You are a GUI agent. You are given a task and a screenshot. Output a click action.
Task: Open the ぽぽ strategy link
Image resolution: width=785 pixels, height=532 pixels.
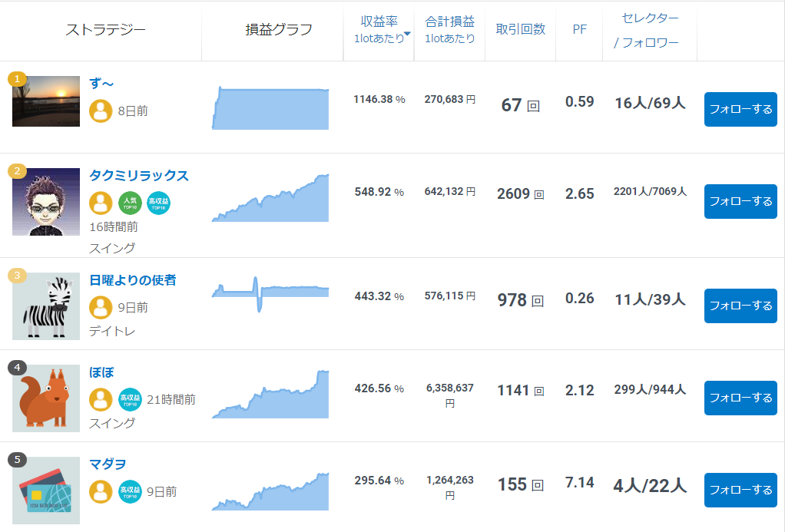tap(101, 372)
